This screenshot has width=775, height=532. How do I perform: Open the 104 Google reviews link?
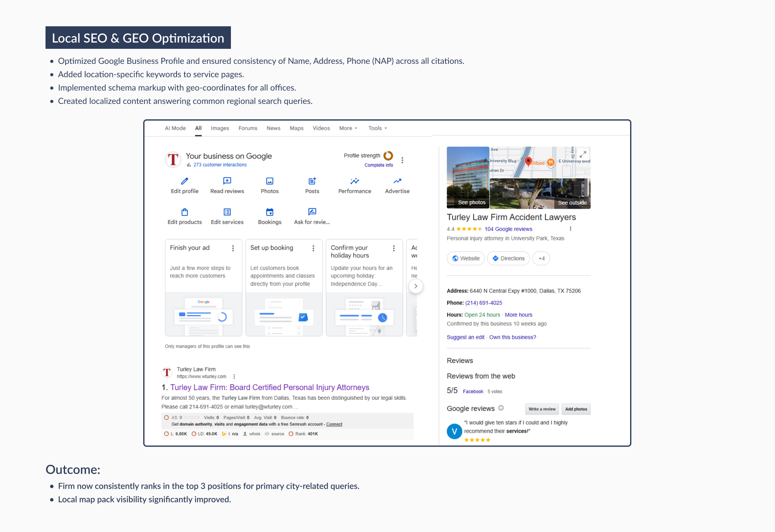point(508,229)
